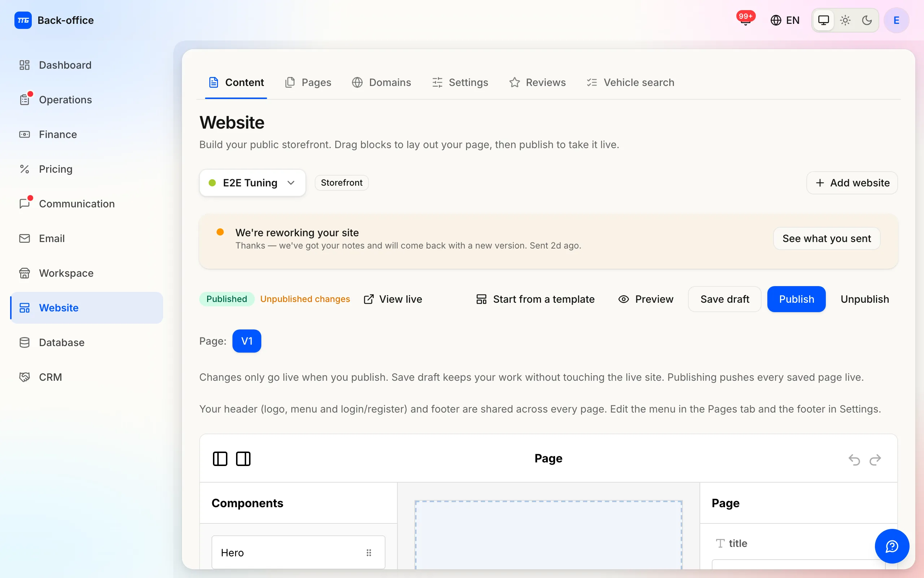Select the V1 page chip
Viewport: 924px width, 578px height.
tap(247, 341)
